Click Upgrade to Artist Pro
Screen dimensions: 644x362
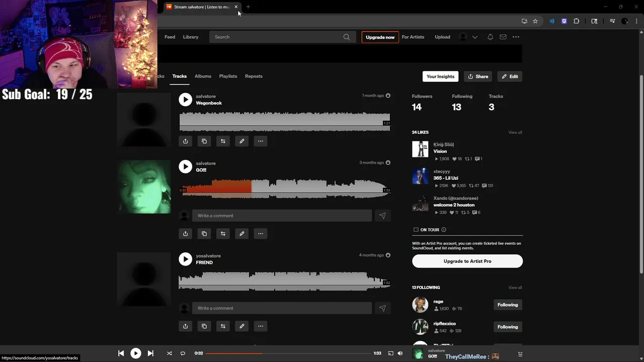pos(467,261)
